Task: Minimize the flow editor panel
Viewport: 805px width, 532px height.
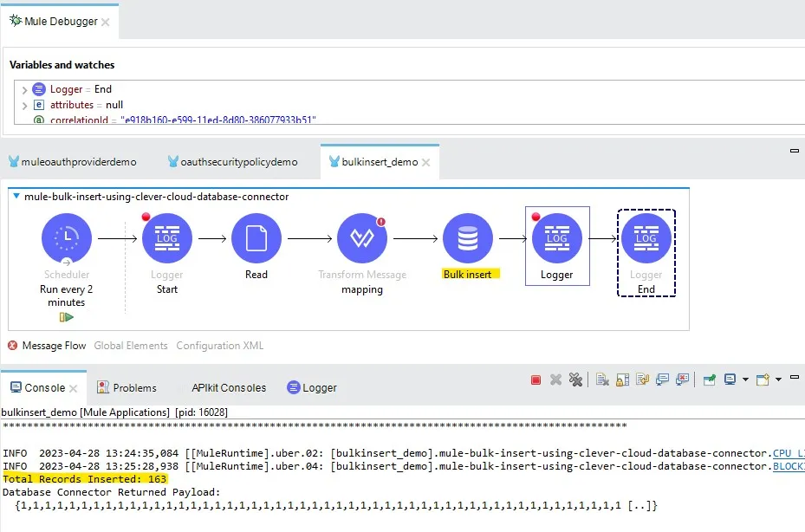Action: 795,151
